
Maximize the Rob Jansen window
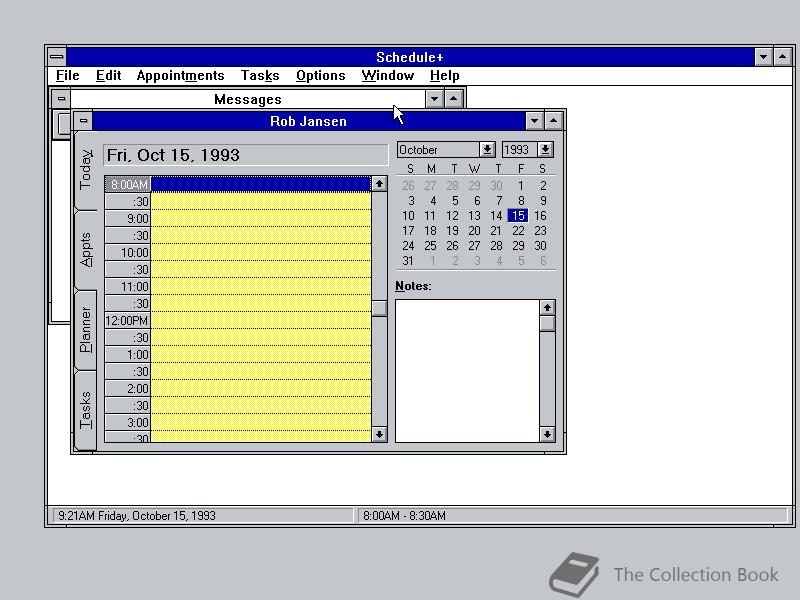pyautogui.click(x=554, y=121)
